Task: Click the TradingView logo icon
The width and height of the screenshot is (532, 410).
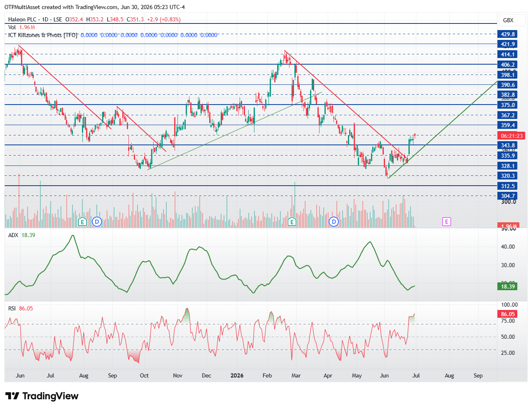Action: (12, 396)
